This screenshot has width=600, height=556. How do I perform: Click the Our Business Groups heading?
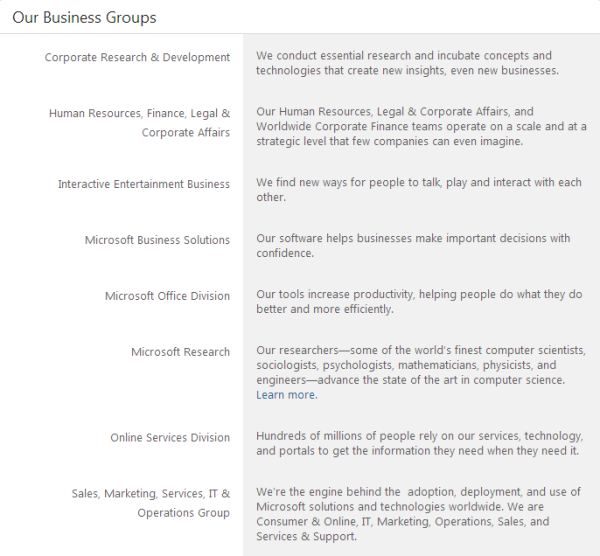pyautogui.click(x=84, y=18)
